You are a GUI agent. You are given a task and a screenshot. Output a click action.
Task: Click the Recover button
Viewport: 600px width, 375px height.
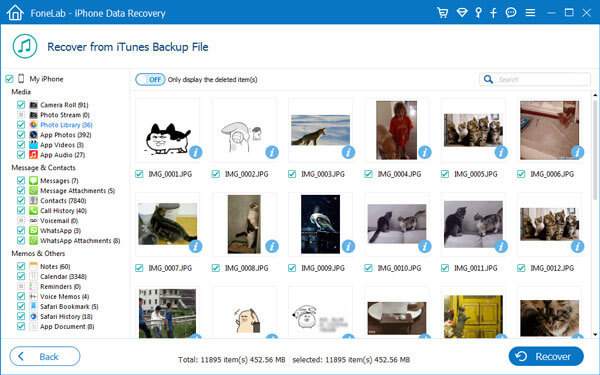click(x=546, y=357)
